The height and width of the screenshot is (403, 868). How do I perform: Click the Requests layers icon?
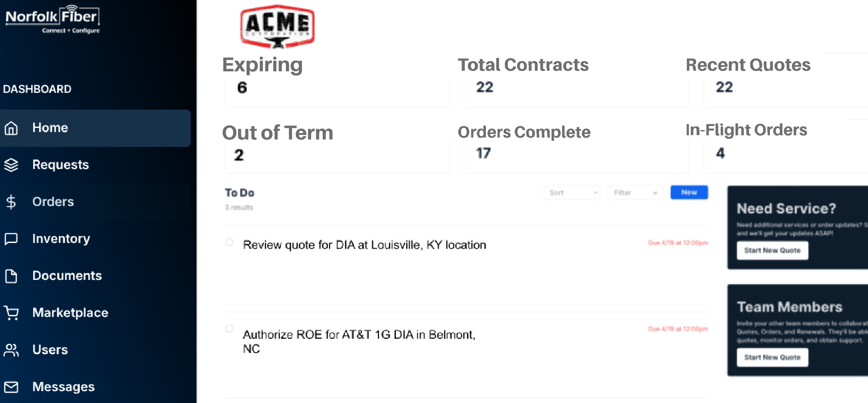[11, 165]
